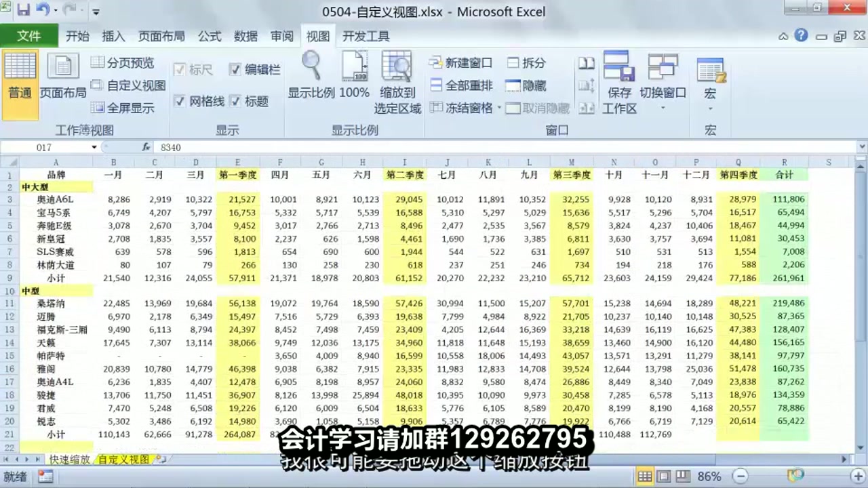Expand the formula bar
868x488 pixels.
click(862, 147)
